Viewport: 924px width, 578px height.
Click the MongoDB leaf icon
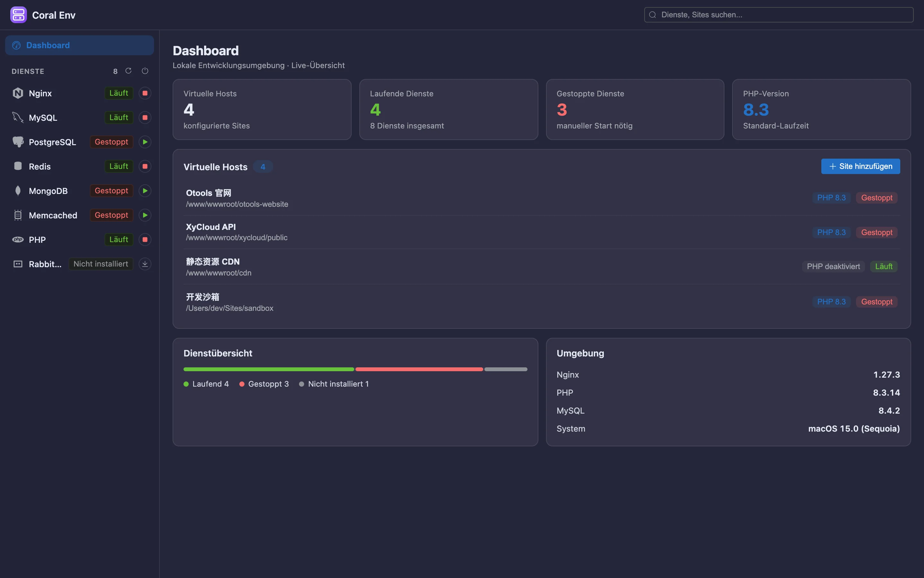coord(18,191)
